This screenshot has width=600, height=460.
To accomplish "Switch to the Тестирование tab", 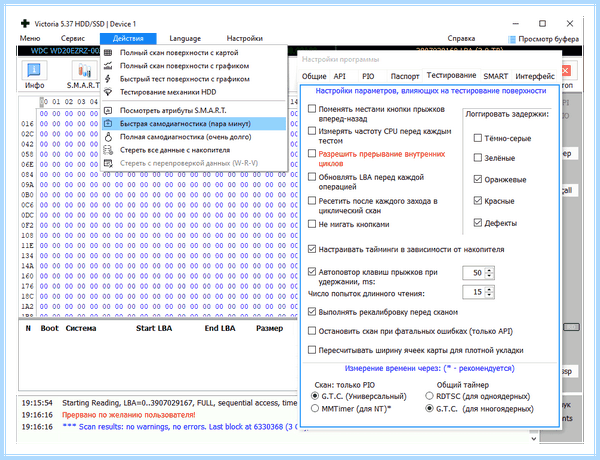I will click(452, 75).
